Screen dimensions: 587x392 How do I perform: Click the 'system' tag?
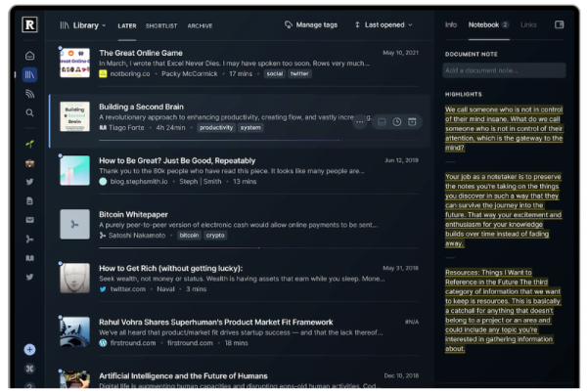tap(250, 127)
